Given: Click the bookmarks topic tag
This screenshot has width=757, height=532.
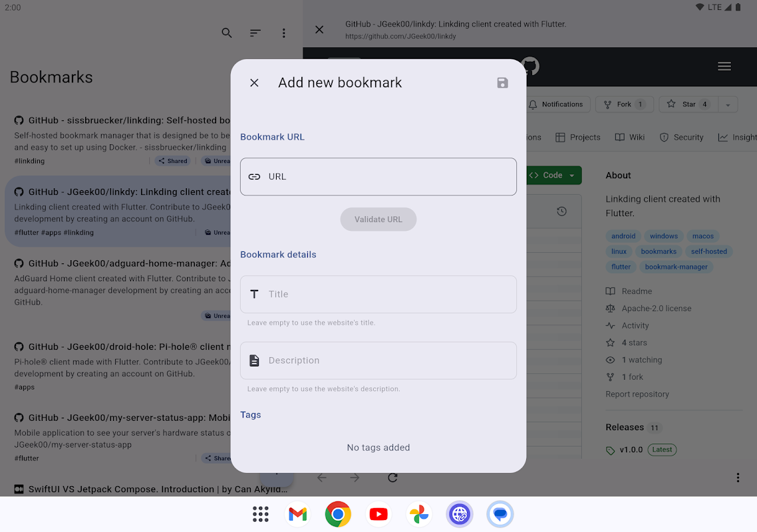Looking at the screenshot, I should [x=659, y=251].
